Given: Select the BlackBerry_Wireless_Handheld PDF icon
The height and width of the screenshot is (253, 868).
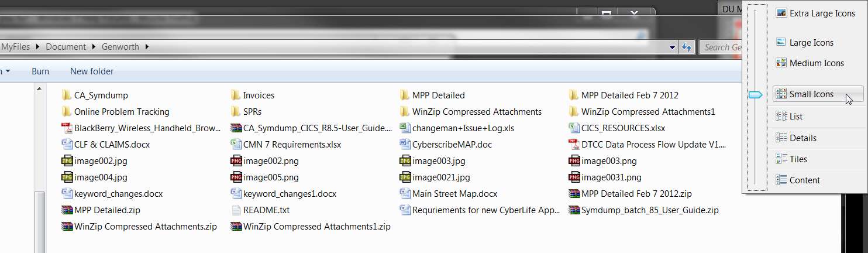Looking at the screenshot, I should click(66, 128).
